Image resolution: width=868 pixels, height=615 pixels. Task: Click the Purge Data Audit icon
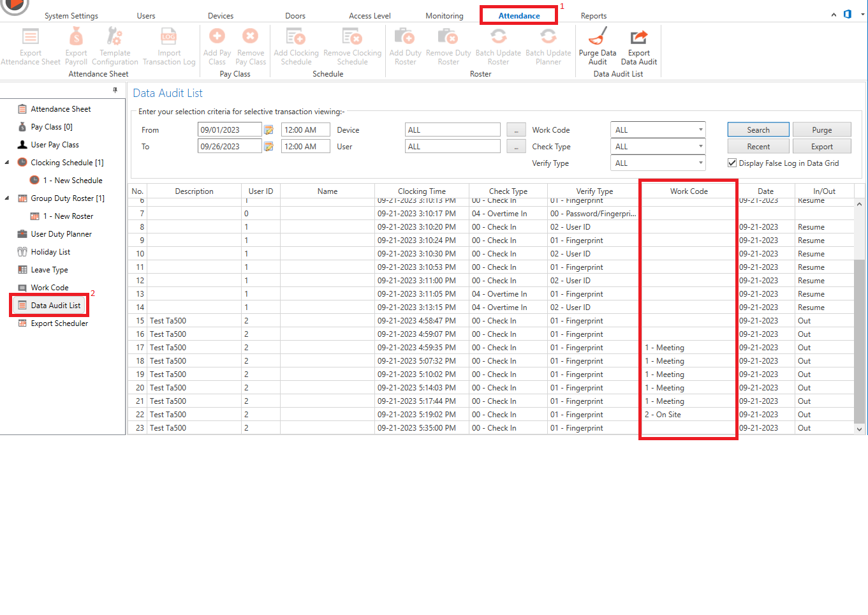[x=597, y=36]
